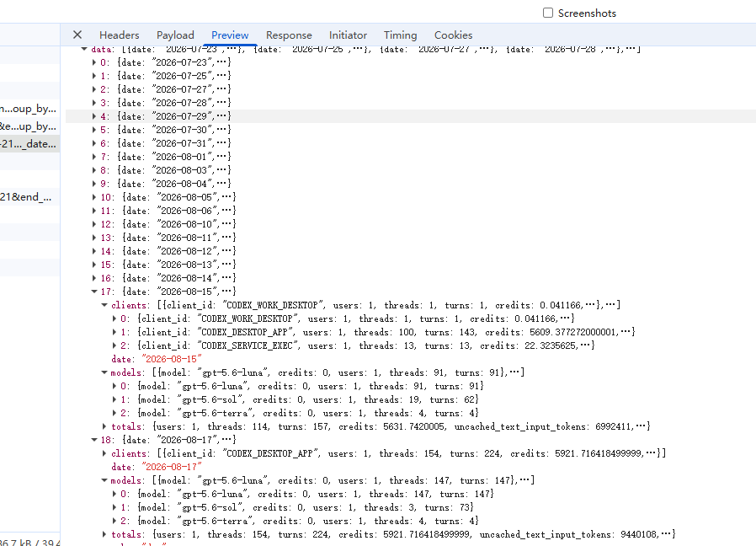Screen dimensions: 756x546
Task: Show the Timing tab
Action: tap(400, 35)
